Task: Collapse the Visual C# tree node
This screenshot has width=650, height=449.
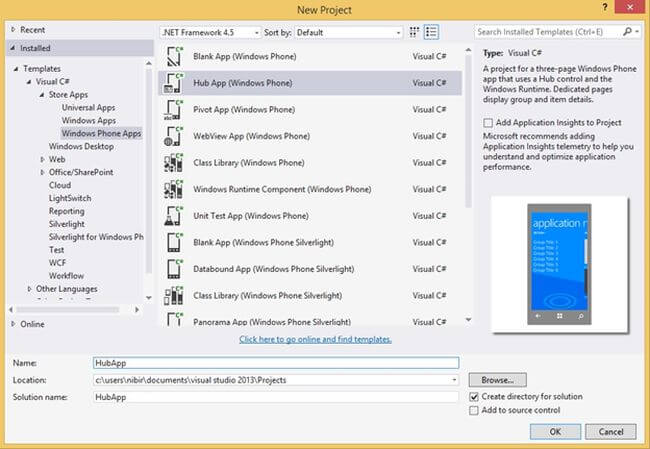Action: [x=29, y=82]
